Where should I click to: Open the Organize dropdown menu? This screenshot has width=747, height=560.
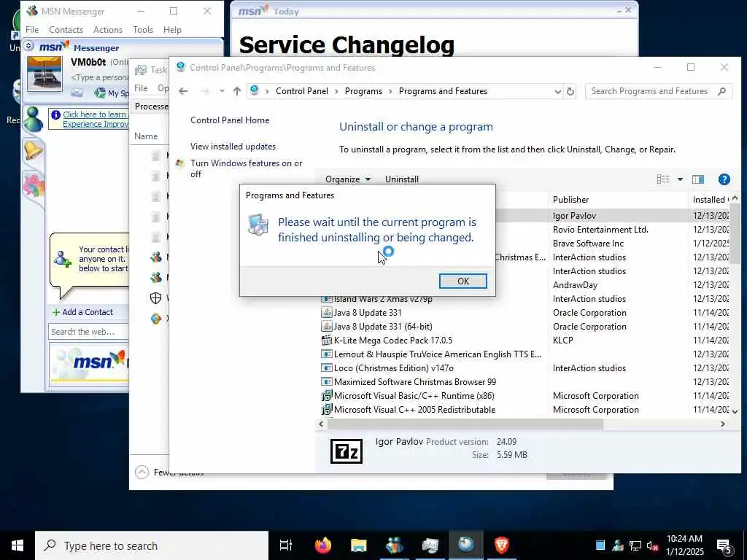(x=348, y=179)
